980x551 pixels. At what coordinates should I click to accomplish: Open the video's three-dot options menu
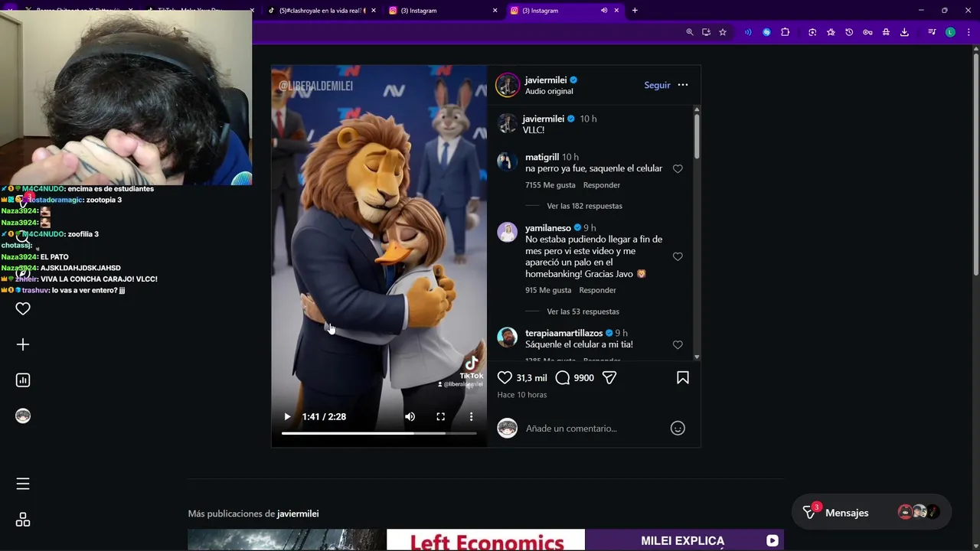click(x=471, y=416)
